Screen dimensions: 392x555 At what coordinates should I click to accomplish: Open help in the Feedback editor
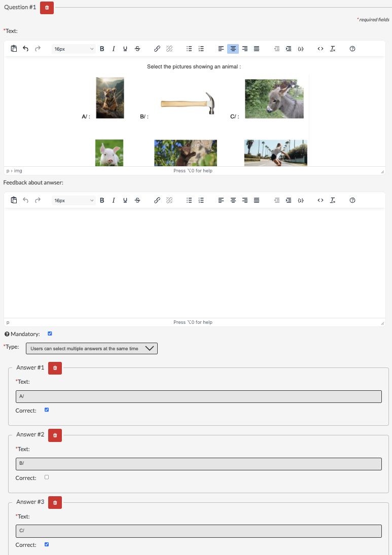click(352, 200)
